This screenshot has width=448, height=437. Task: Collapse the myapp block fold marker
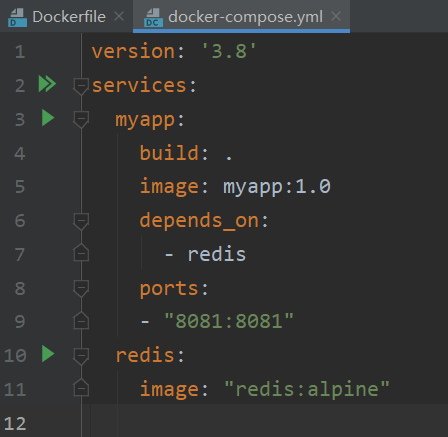click(81, 119)
